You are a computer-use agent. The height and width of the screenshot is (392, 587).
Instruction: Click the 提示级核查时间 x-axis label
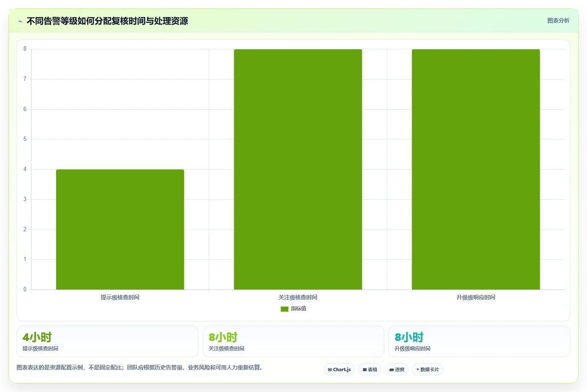[120, 297]
